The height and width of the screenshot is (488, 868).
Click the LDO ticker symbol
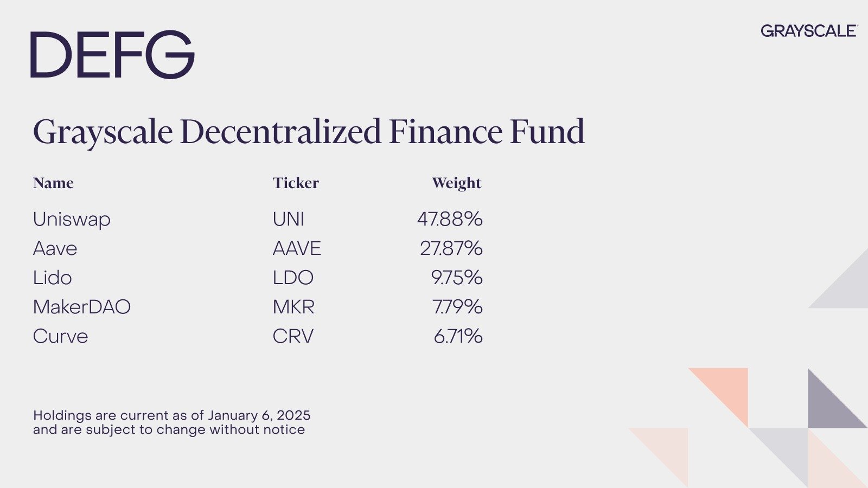tap(293, 278)
